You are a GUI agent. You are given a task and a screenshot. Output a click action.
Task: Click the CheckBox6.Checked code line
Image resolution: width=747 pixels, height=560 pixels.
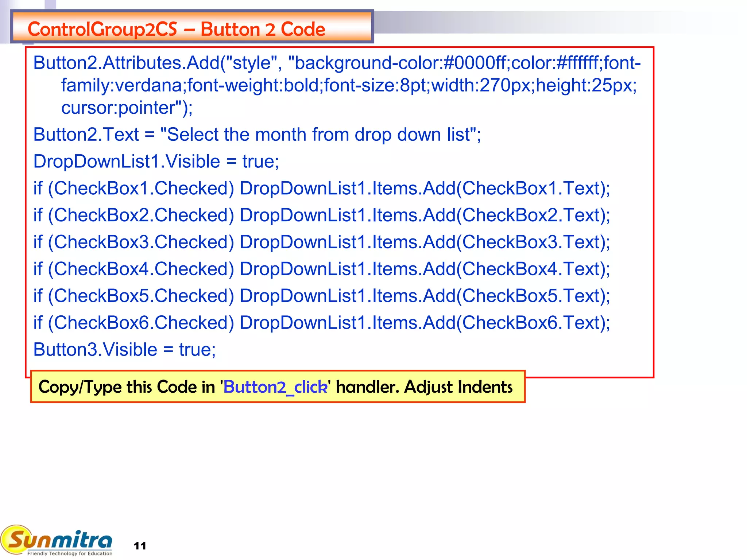click(322, 323)
